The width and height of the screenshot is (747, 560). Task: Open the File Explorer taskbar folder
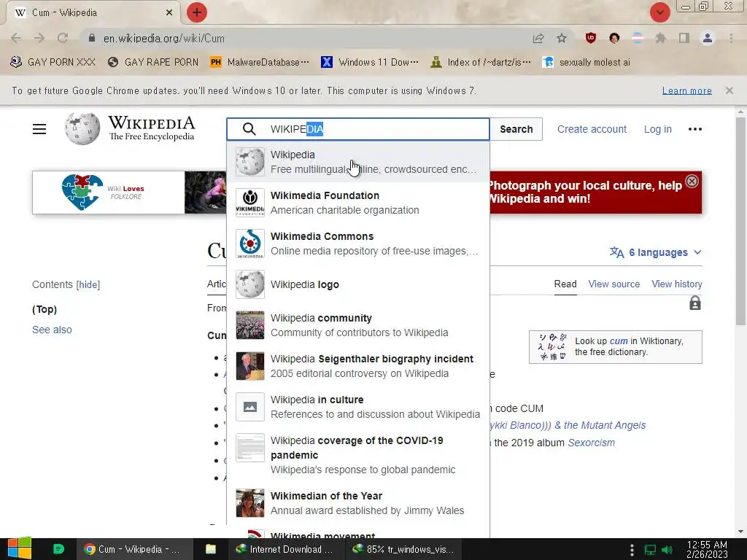coord(211,549)
